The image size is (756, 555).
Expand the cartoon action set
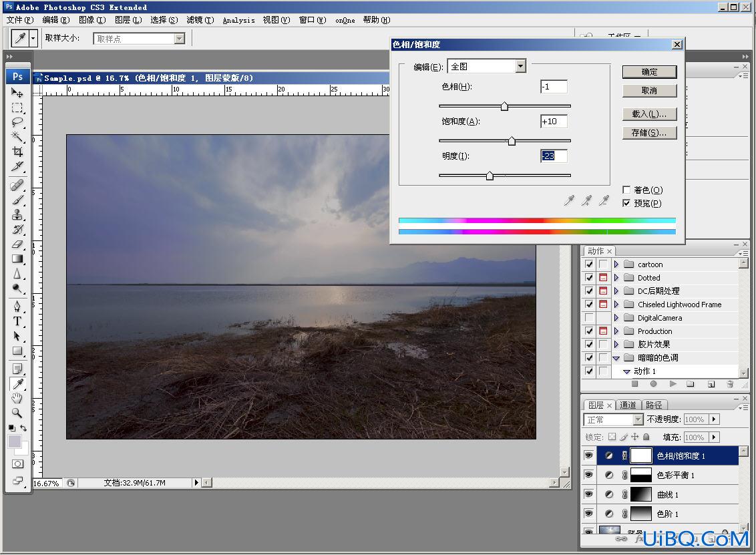click(x=616, y=264)
